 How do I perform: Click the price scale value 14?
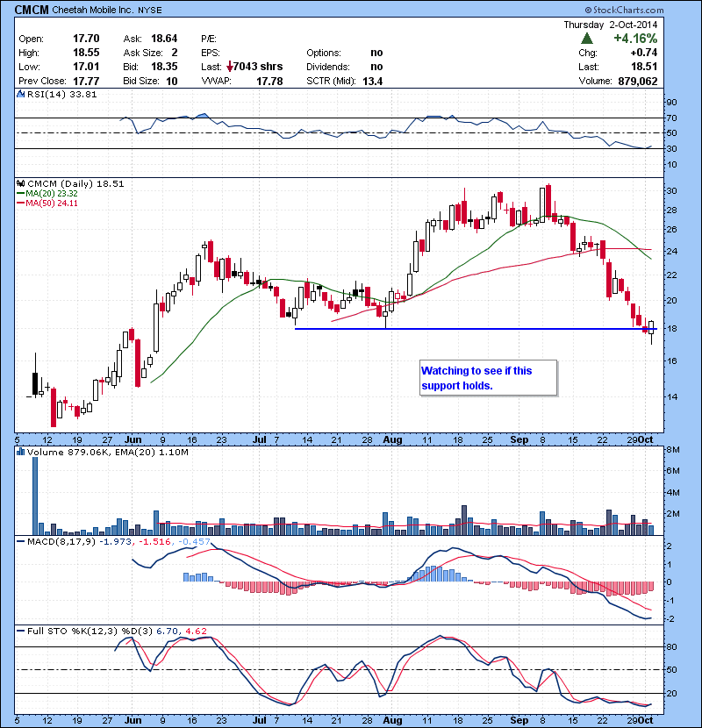click(672, 396)
